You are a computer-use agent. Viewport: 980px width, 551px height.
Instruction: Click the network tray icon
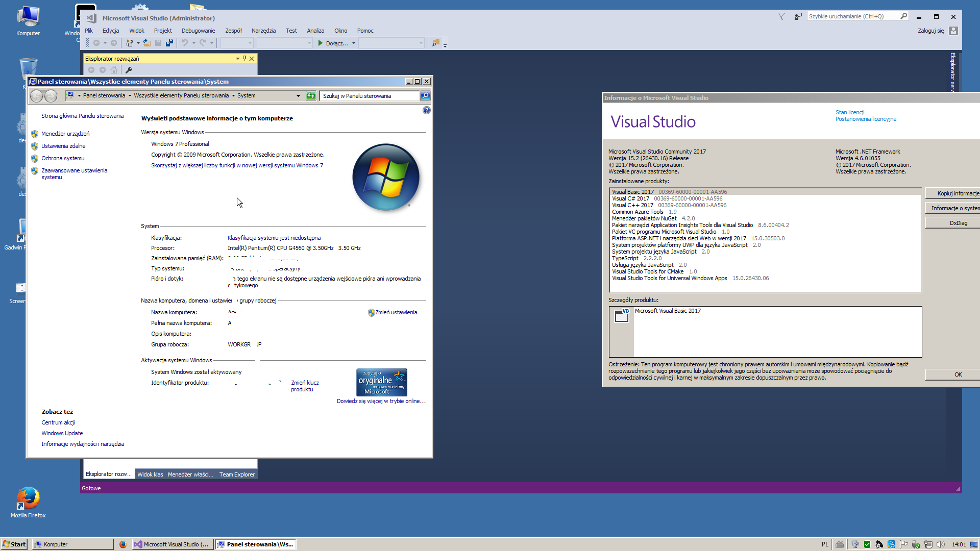click(928, 544)
